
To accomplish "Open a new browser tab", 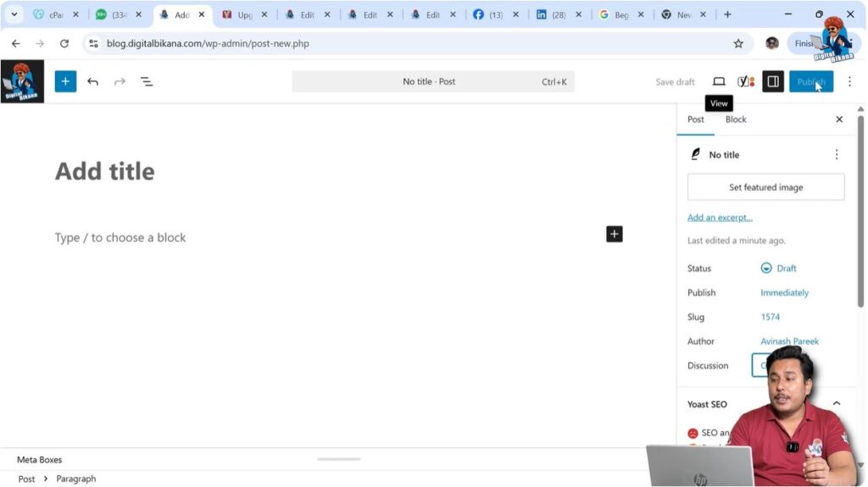I will tap(727, 14).
